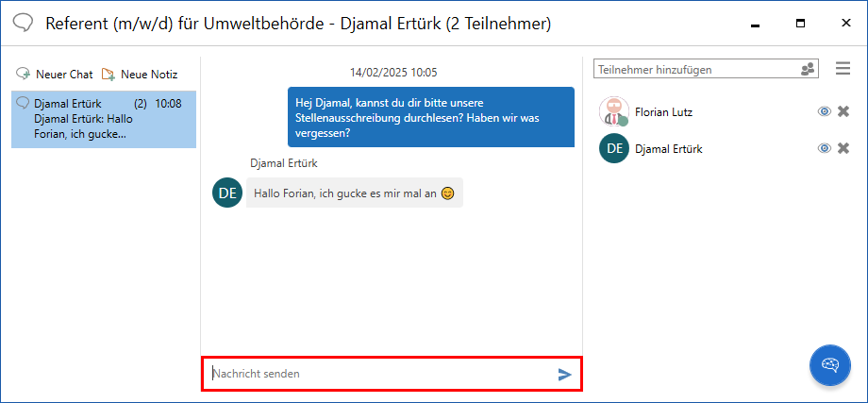Open the round blue floating button bottom right
The width and height of the screenshot is (868, 403).
[829, 365]
